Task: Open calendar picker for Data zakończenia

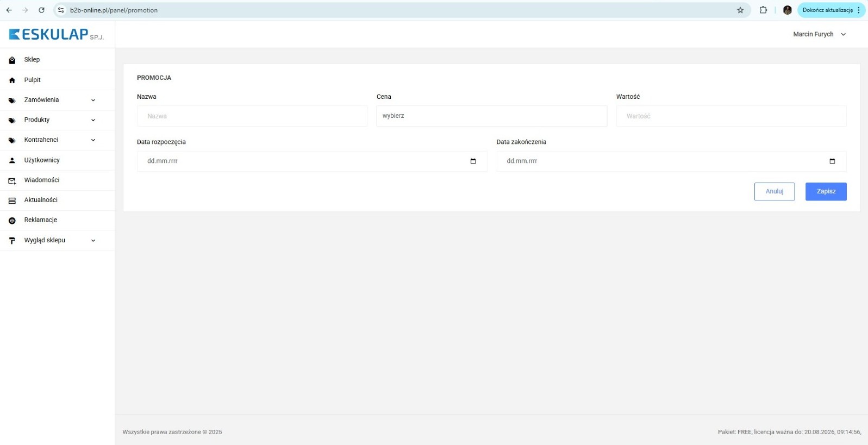Action: click(x=832, y=161)
